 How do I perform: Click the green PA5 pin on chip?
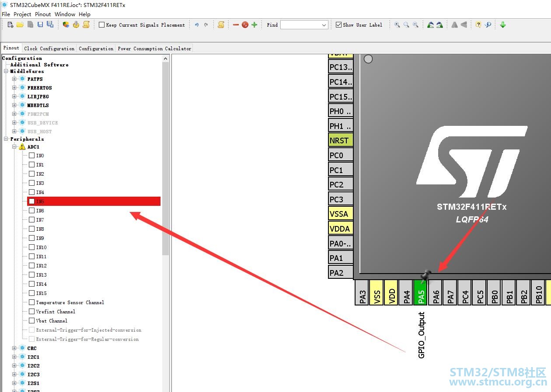click(421, 292)
